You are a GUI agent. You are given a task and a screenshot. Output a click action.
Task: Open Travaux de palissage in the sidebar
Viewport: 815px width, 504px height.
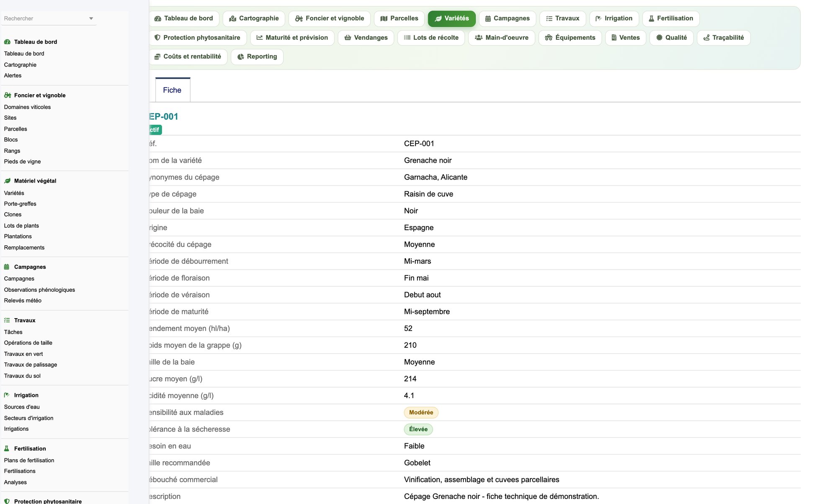tap(31, 365)
